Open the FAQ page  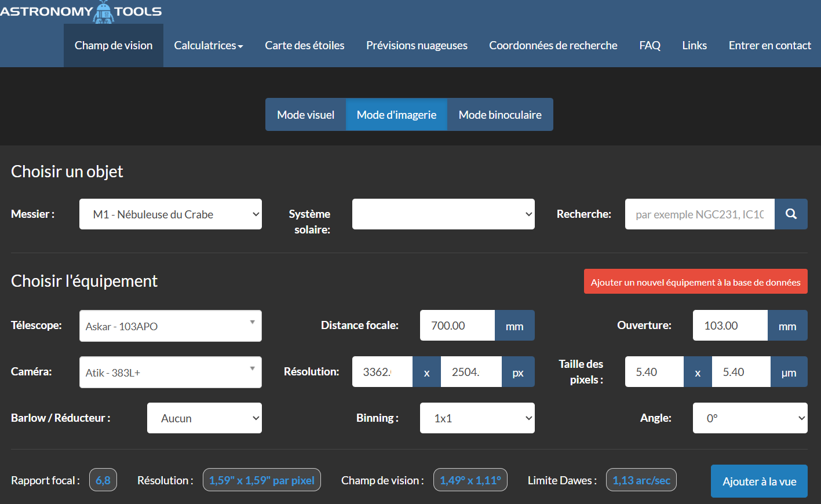pos(649,45)
